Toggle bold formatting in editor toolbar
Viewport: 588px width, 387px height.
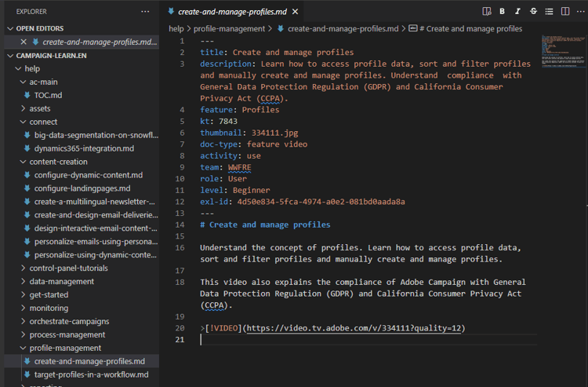tap(503, 12)
